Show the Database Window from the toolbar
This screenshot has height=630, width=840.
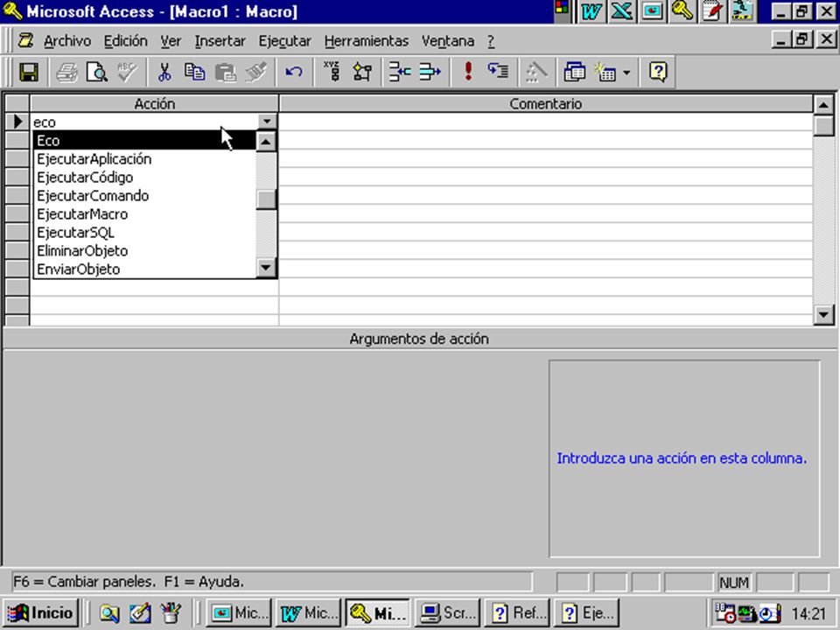tap(574, 72)
